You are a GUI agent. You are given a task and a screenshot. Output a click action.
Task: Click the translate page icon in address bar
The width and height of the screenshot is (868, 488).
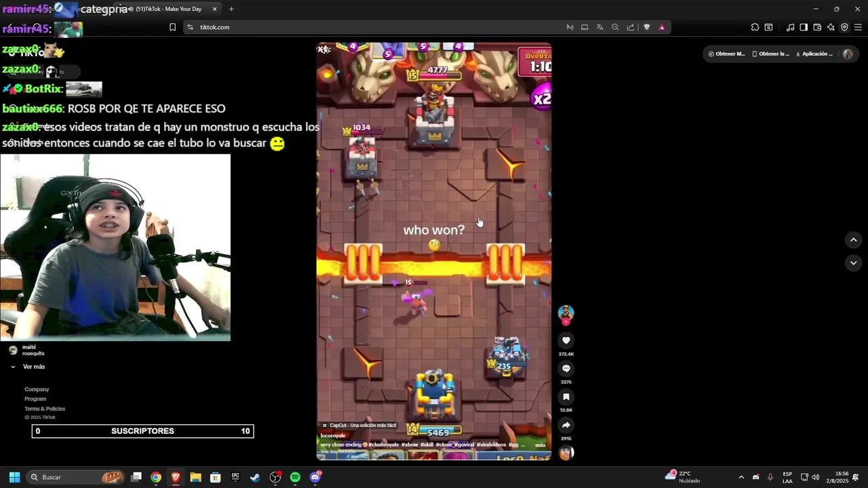pyautogui.click(x=599, y=27)
